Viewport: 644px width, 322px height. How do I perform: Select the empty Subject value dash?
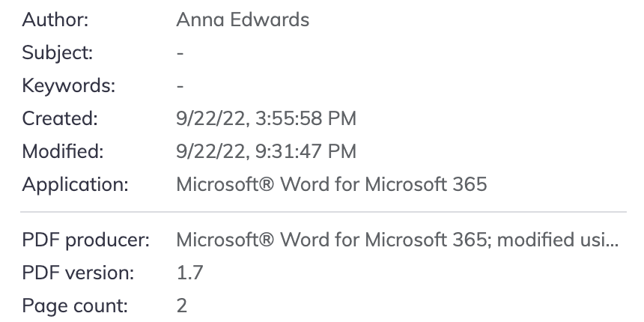(x=180, y=54)
